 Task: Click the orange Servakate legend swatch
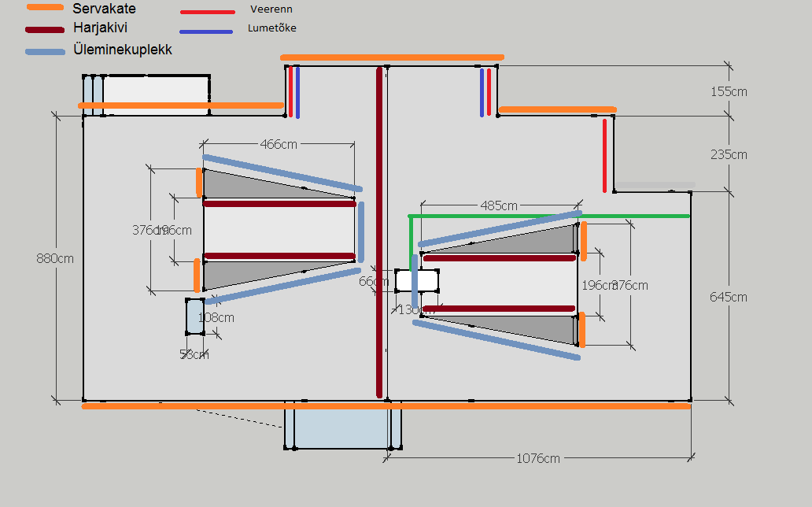coord(45,8)
